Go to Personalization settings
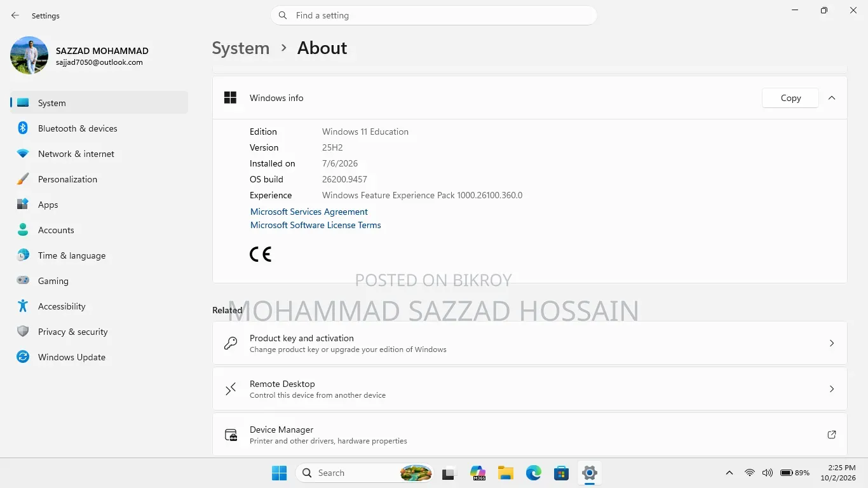Viewport: 868px width, 488px height. (99, 179)
